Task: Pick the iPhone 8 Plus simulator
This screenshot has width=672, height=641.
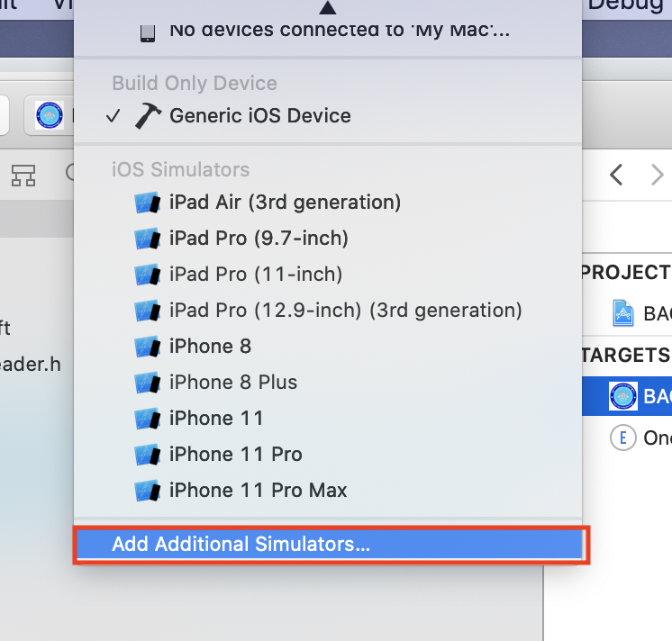Action: coord(232,383)
